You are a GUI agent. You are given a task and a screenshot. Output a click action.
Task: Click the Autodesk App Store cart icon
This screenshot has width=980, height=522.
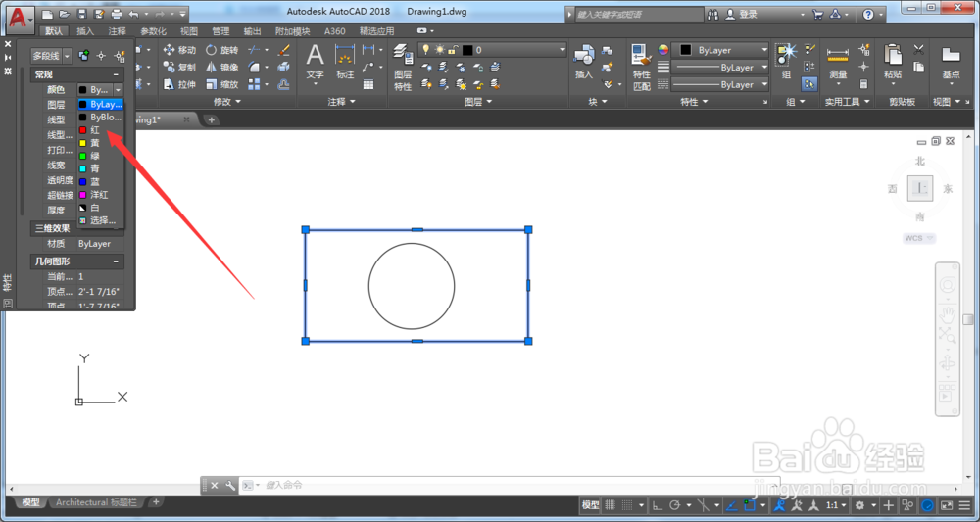[818, 15]
